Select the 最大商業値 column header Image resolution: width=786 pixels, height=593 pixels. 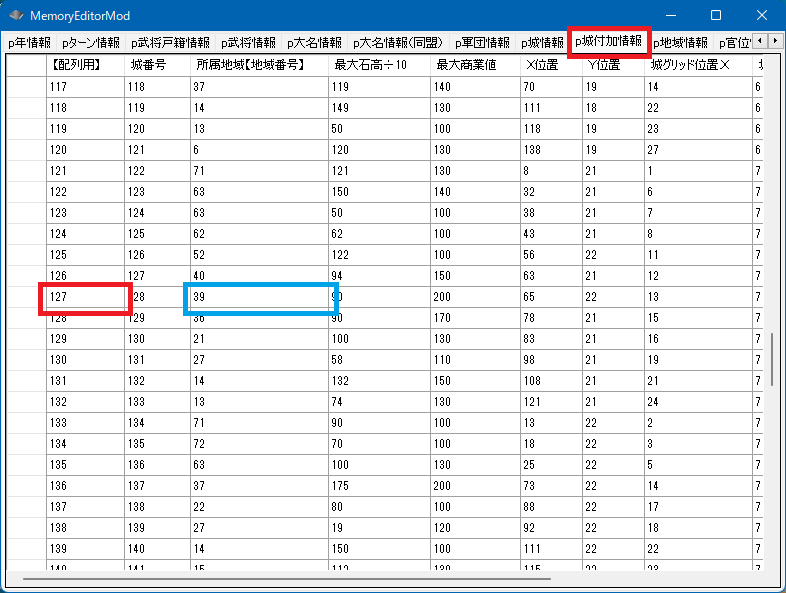[467, 65]
